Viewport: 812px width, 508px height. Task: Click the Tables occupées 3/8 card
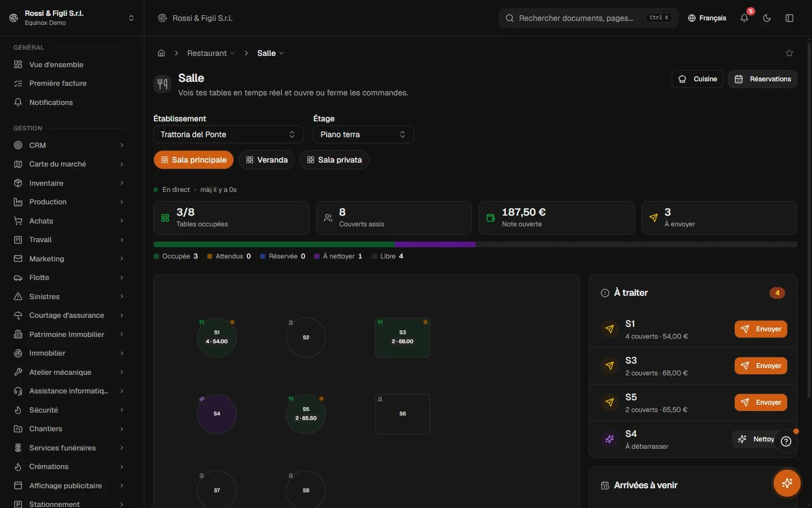(x=231, y=218)
